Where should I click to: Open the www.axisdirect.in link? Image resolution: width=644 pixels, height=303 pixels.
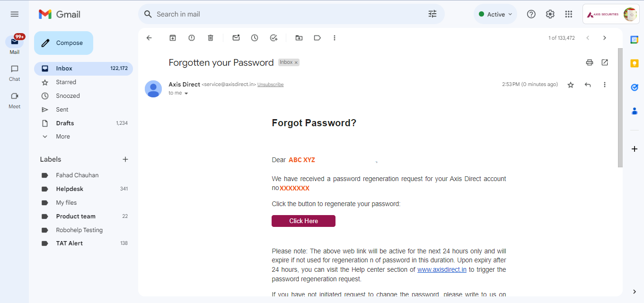pos(442,269)
